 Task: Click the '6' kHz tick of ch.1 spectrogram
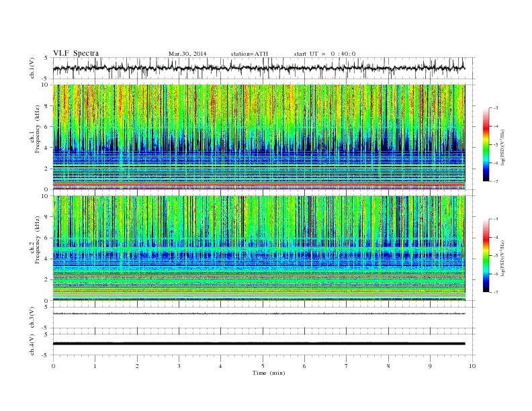(x=46, y=127)
